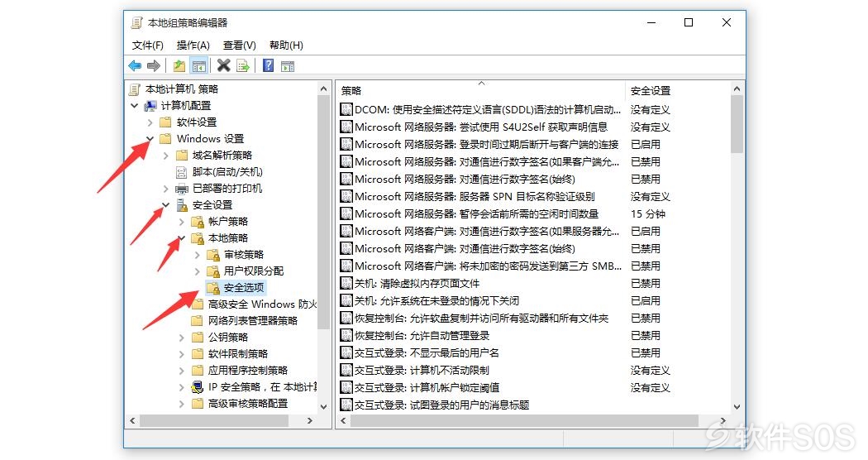Image resolution: width=868 pixels, height=460 pixels.
Task: Expand the 高级审核策略配置 node
Action: (182, 404)
